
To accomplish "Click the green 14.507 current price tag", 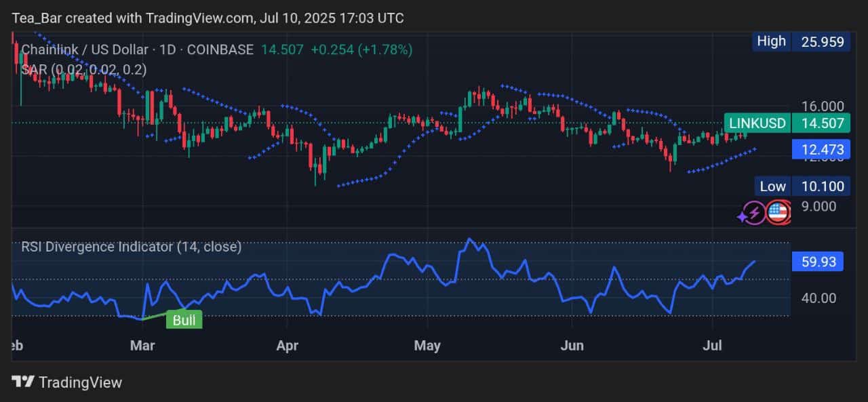I will [x=822, y=123].
